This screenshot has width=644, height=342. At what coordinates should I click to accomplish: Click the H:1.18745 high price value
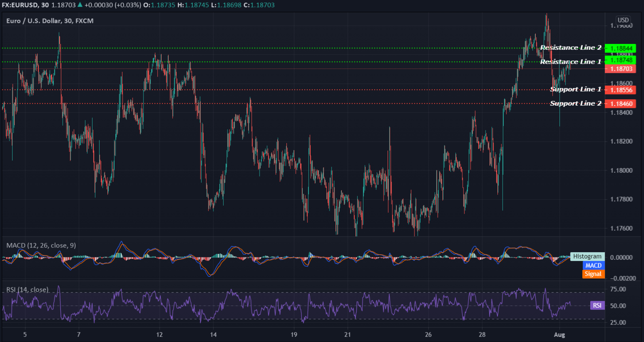(194, 5)
